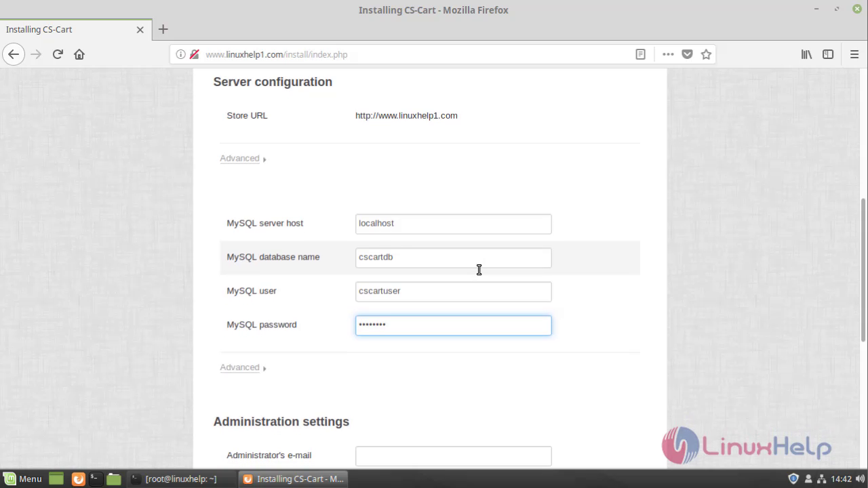
Task: Switch to root@linuxhelp terminal window
Action: click(180, 479)
